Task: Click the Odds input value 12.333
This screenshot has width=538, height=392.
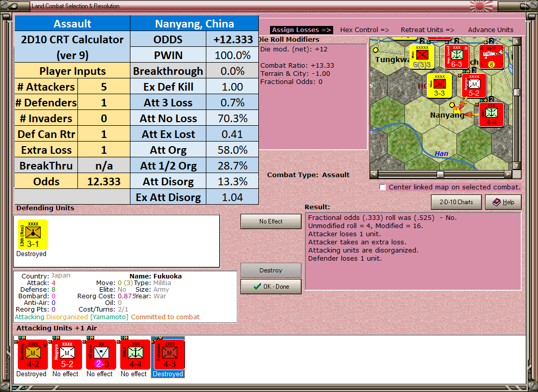Action: pyautogui.click(x=103, y=181)
